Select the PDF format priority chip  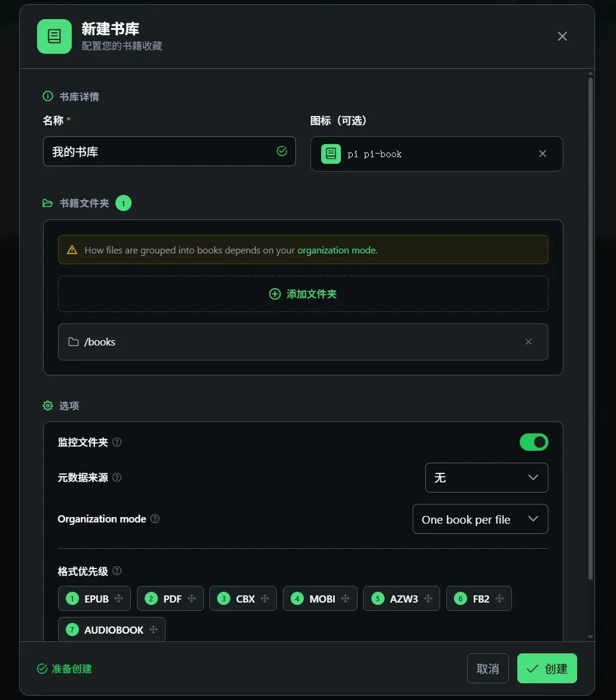click(x=170, y=598)
